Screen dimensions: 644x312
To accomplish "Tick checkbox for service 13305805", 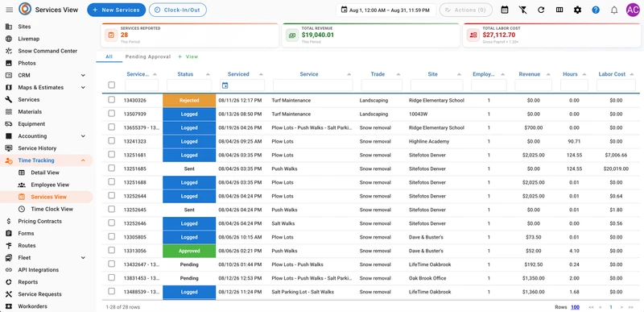I will [111, 236].
